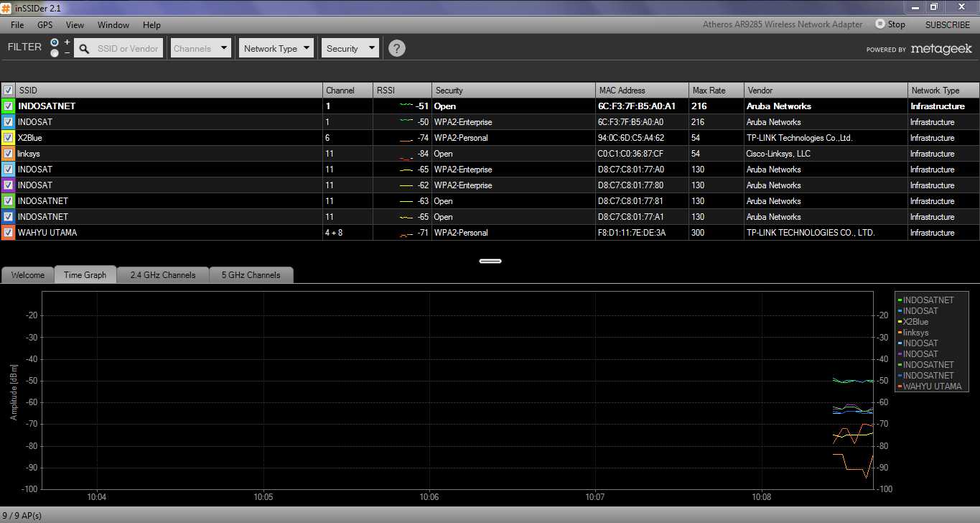The height and width of the screenshot is (523, 980).
Task: Sort by the Max Rate column header
Action: pyautogui.click(x=717, y=91)
